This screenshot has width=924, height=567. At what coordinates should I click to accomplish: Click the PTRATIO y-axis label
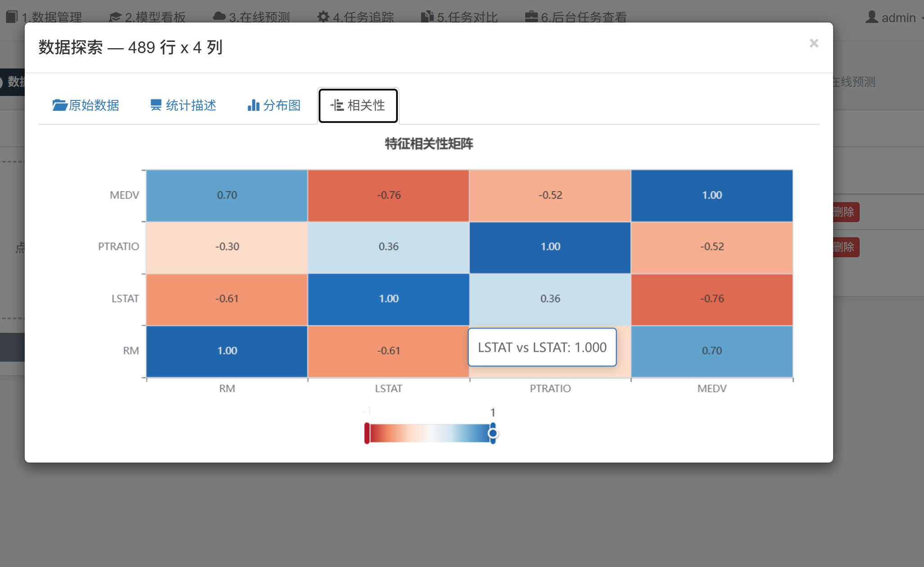(118, 247)
